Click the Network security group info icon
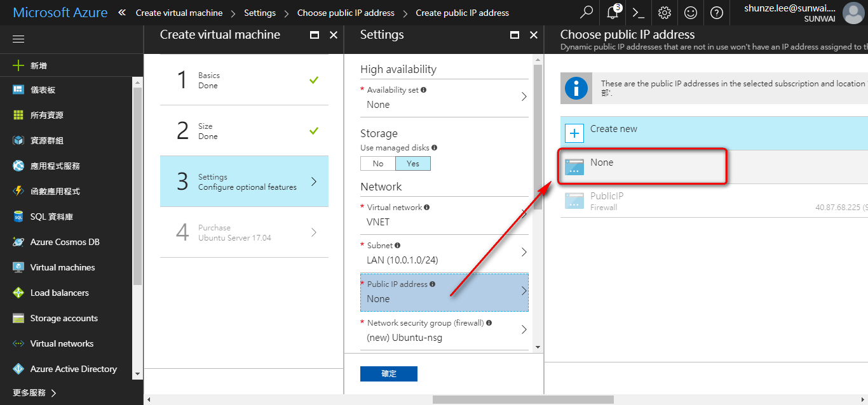This screenshot has height=405, width=868. tap(489, 322)
